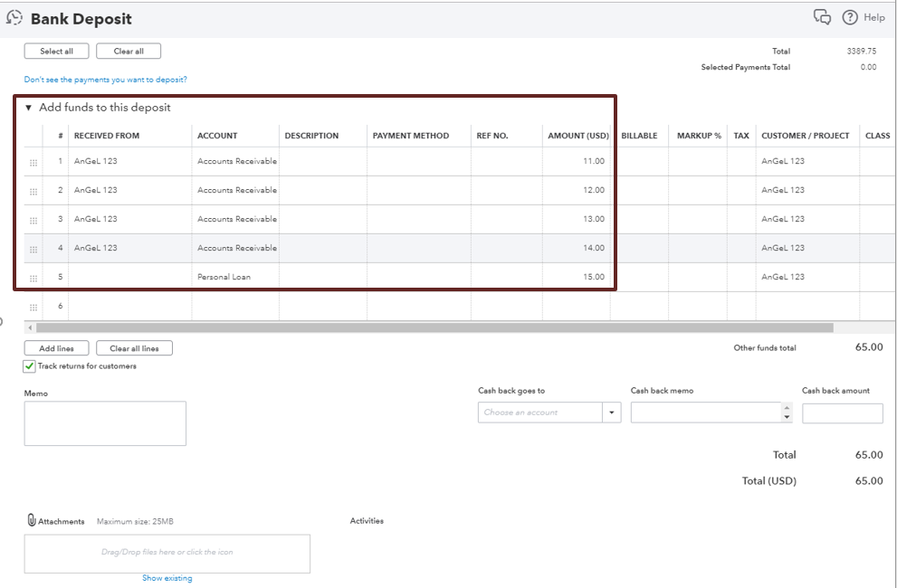Open the feedback chat bubble icon
This screenshot has height=588, width=897.
point(822,17)
